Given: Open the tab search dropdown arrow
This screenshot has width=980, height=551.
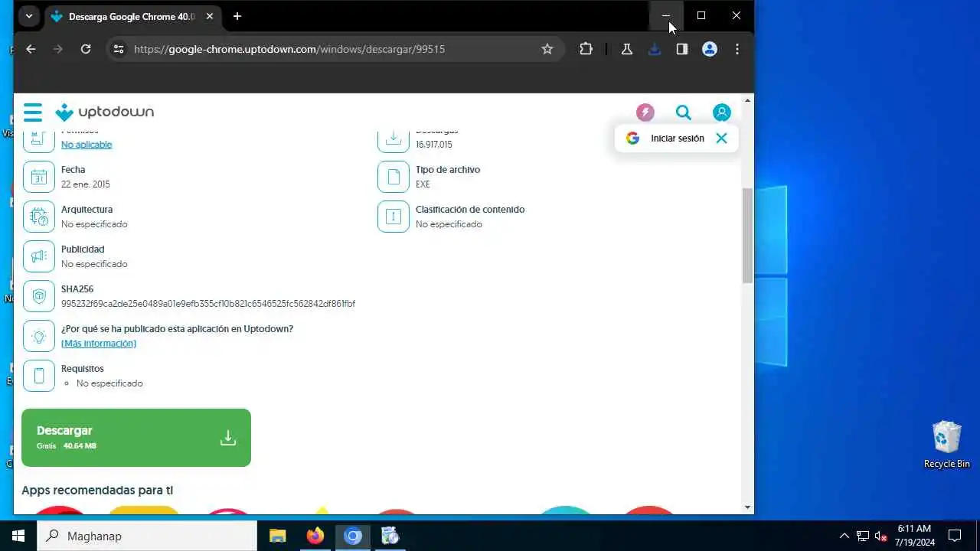Looking at the screenshot, I should 29,16.
